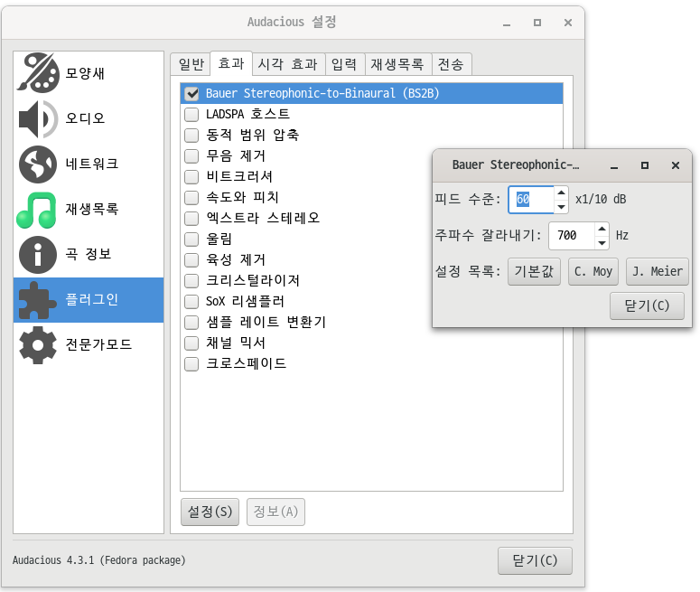Screen dimensions: 700x592
Task: Toggle the 크로스페이드 checkbox
Action: click(x=191, y=363)
